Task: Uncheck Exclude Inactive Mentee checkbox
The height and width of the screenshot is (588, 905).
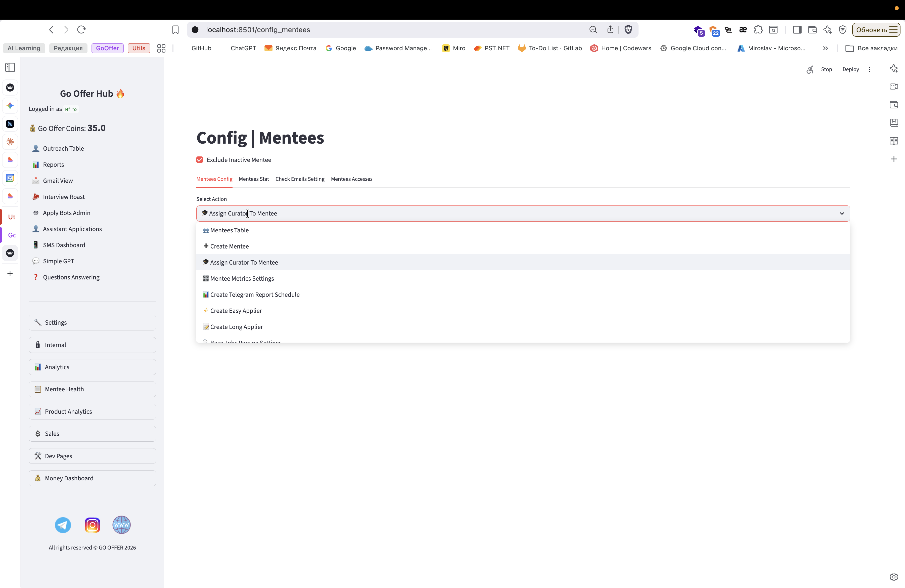Action: point(200,160)
